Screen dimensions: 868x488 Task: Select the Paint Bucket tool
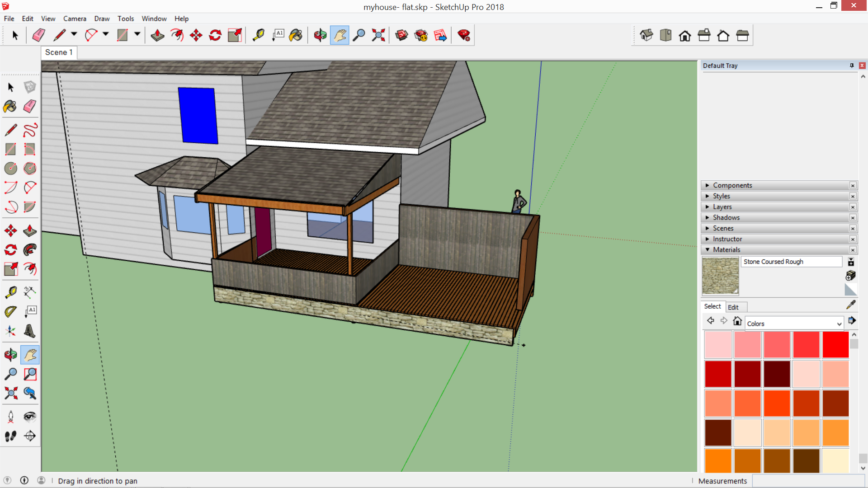10,106
